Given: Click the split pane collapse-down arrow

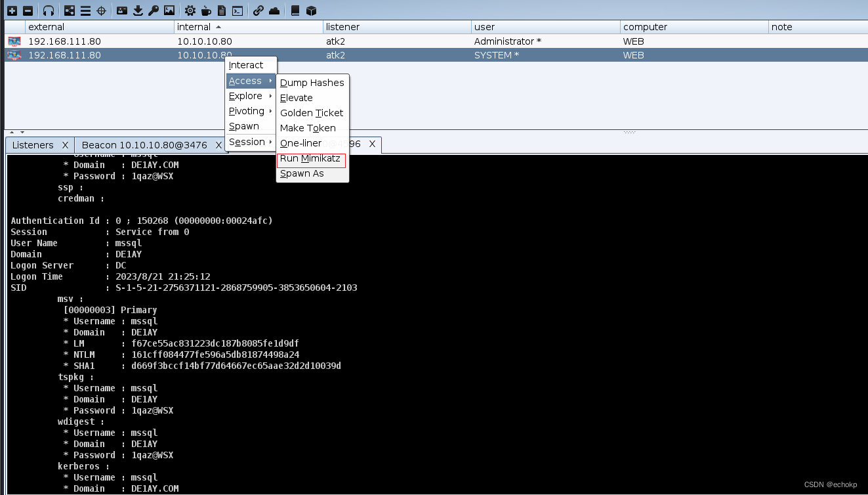Looking at the screenshot, I should click(22, 133).
